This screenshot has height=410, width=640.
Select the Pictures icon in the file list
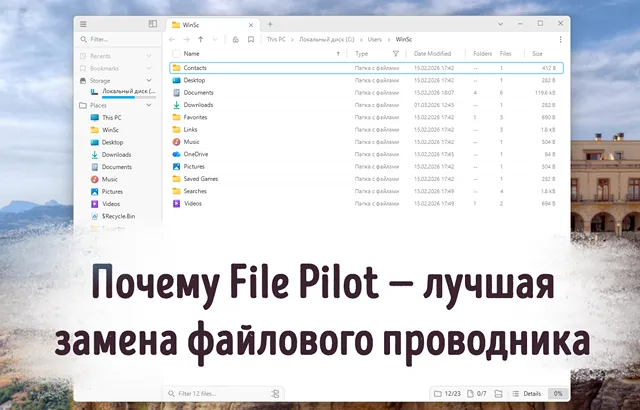click(x=176, y=166)
